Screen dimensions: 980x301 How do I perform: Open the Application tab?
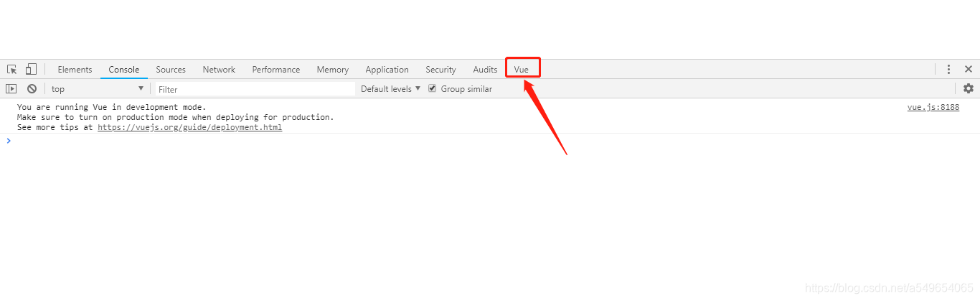point(387,70)
